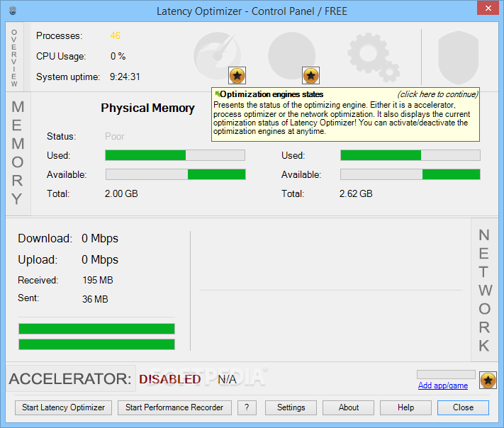Click the total 2.00 GB value
The width and height of the screenshot is (504, 428).
click(x=121, y=193)
